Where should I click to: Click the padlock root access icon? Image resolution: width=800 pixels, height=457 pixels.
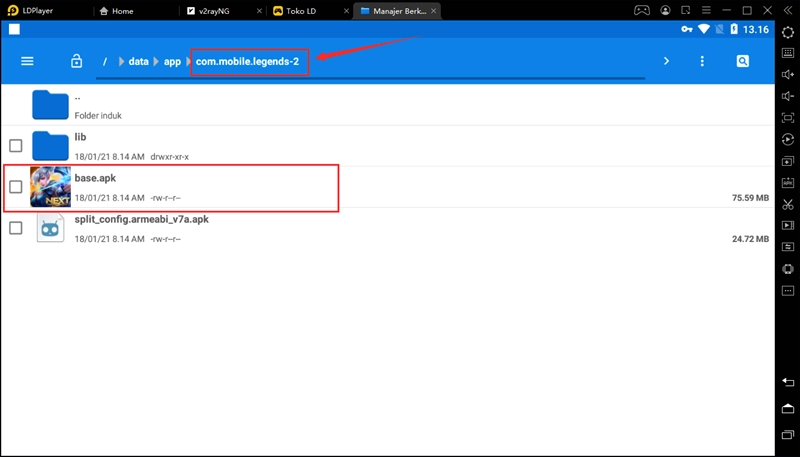[x=77, y=61]
